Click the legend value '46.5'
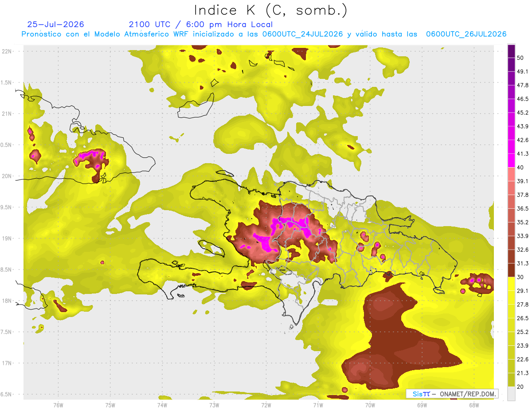The height and width of the screenshot is (411, 532). coord(523,99)
